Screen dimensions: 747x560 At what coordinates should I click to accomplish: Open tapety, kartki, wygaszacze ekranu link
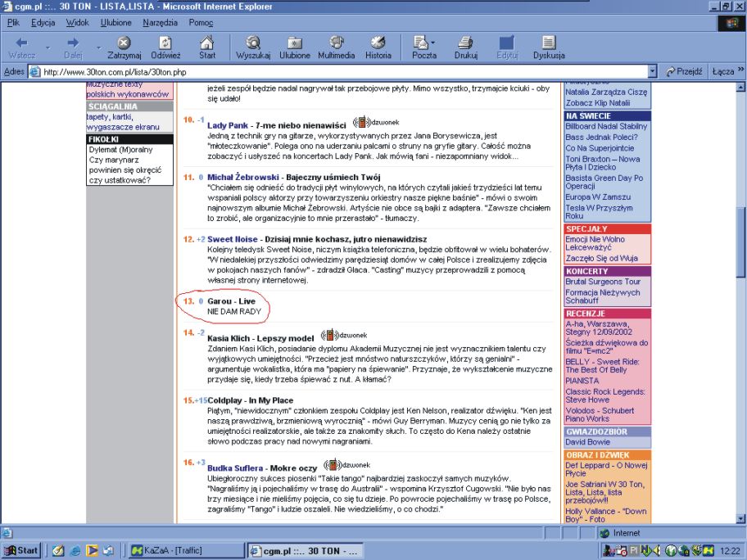point(123,122)
